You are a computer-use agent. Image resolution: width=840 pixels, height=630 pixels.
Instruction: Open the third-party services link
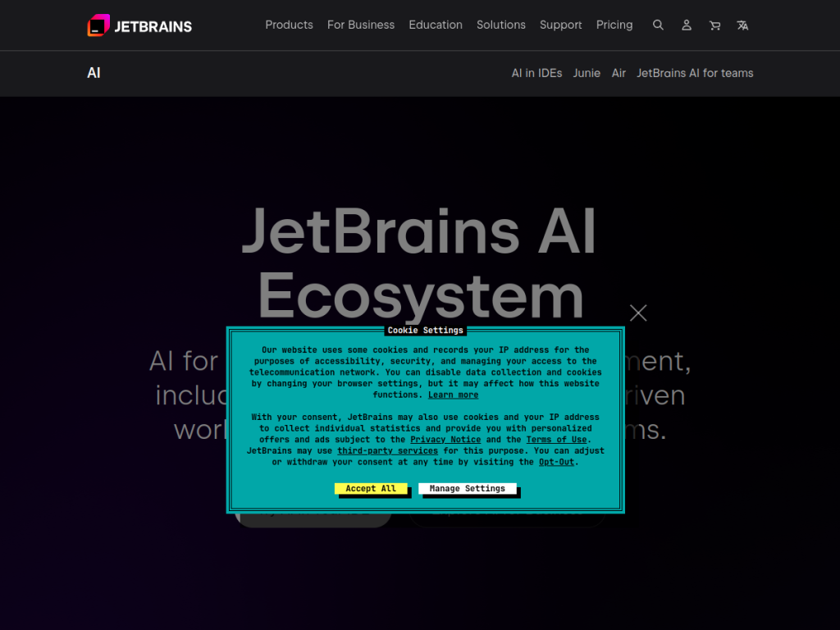387,451
